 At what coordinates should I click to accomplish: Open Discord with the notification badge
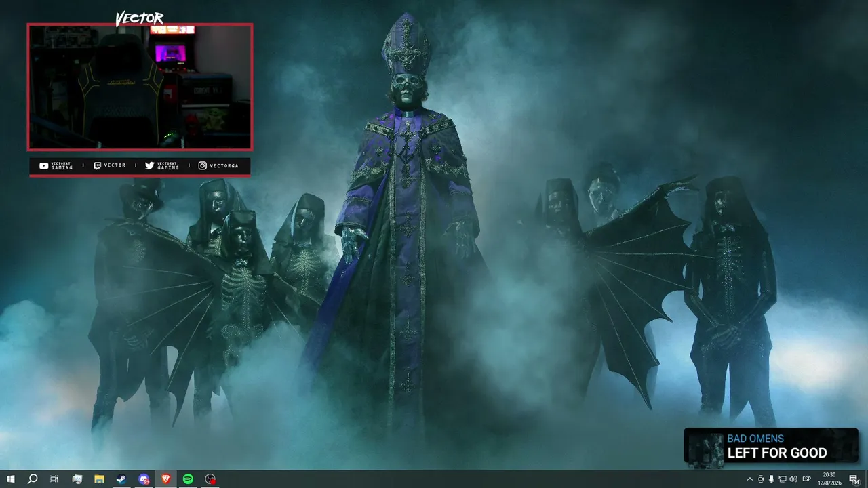(144, 479)
